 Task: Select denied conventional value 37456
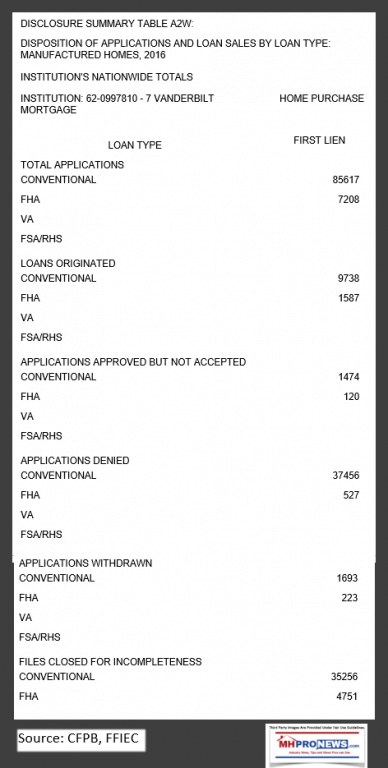346,475
